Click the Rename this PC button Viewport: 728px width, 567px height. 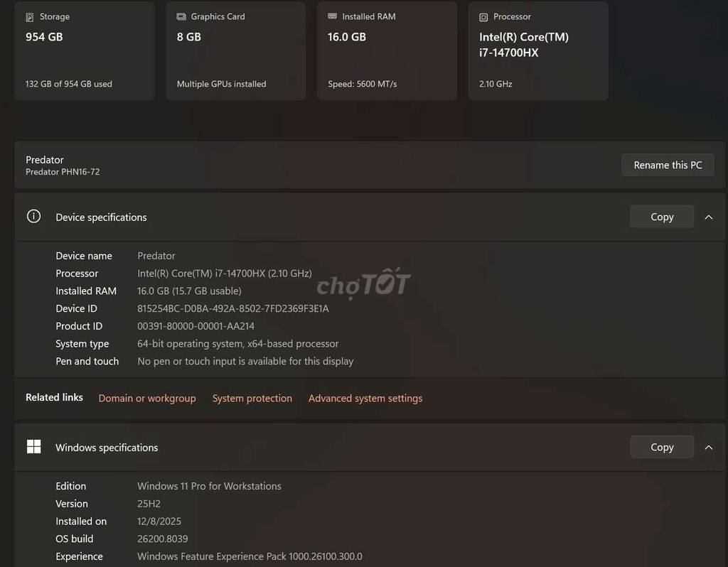(x=668, y=165)
